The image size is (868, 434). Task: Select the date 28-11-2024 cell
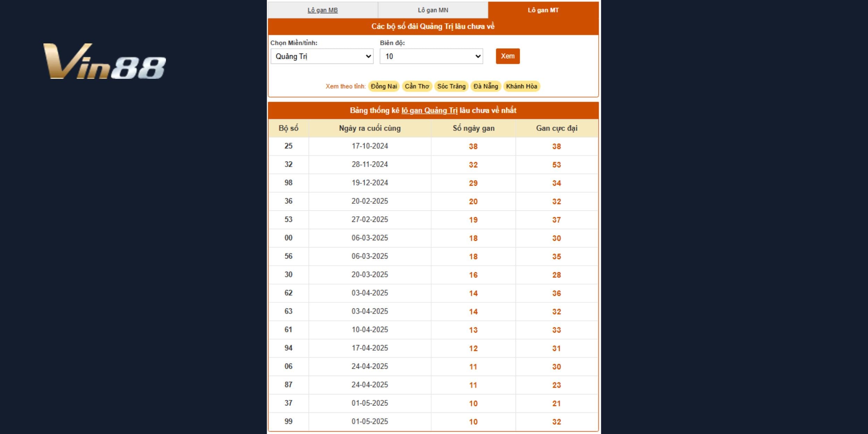pos(370,165)
